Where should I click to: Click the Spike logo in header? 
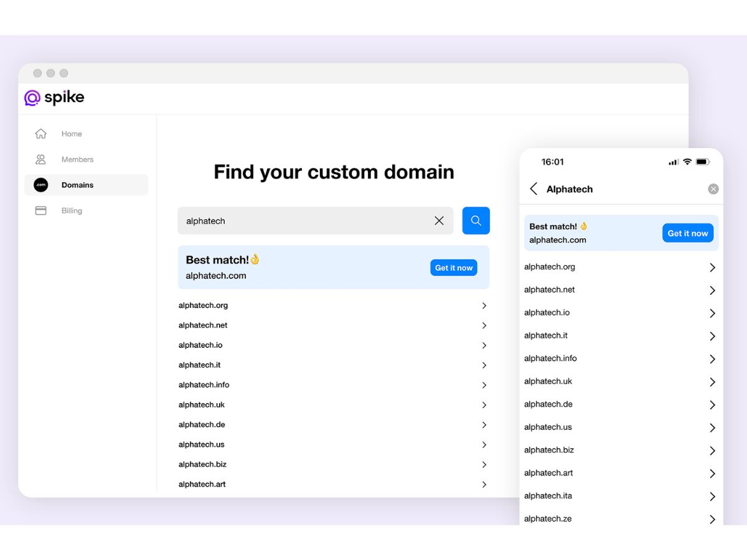(54, 98)
